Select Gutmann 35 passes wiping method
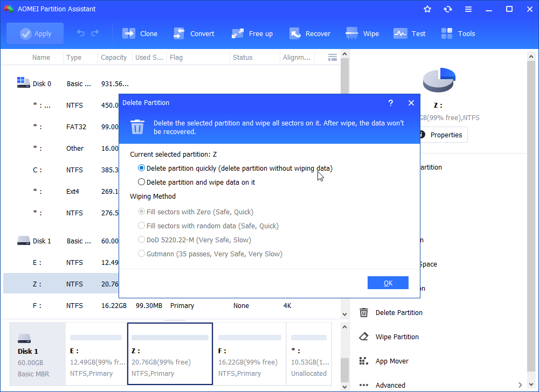This screenshot has width=539, height=392. [210, 254]
